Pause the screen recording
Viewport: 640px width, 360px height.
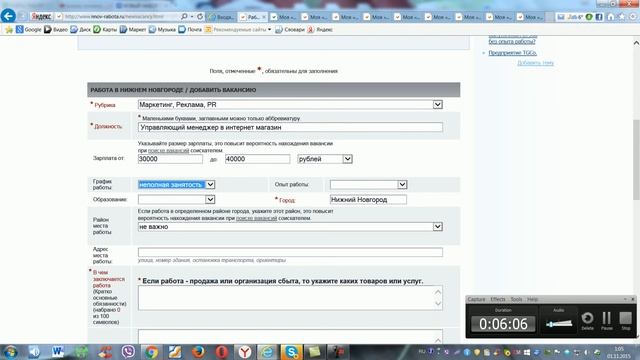click(607, 320)
